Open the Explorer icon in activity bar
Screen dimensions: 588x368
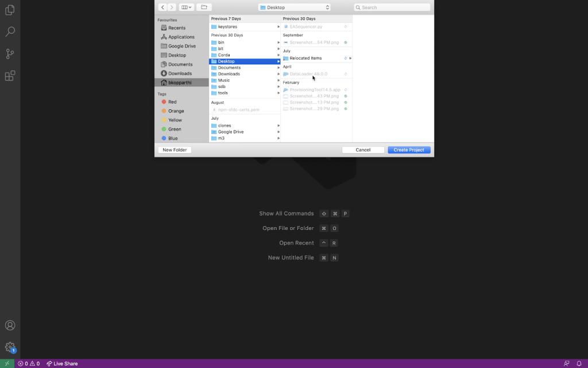click(x=10, y=10)
